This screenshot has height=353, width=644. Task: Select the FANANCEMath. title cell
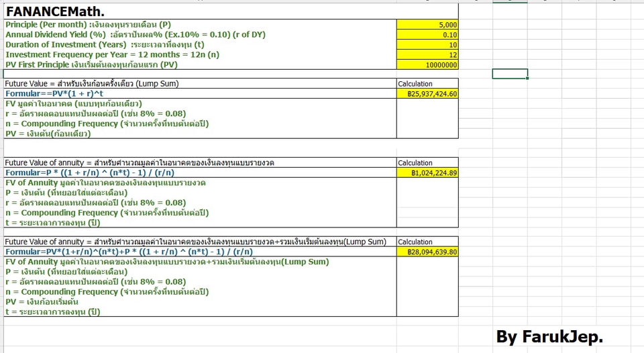pos(55,12)
